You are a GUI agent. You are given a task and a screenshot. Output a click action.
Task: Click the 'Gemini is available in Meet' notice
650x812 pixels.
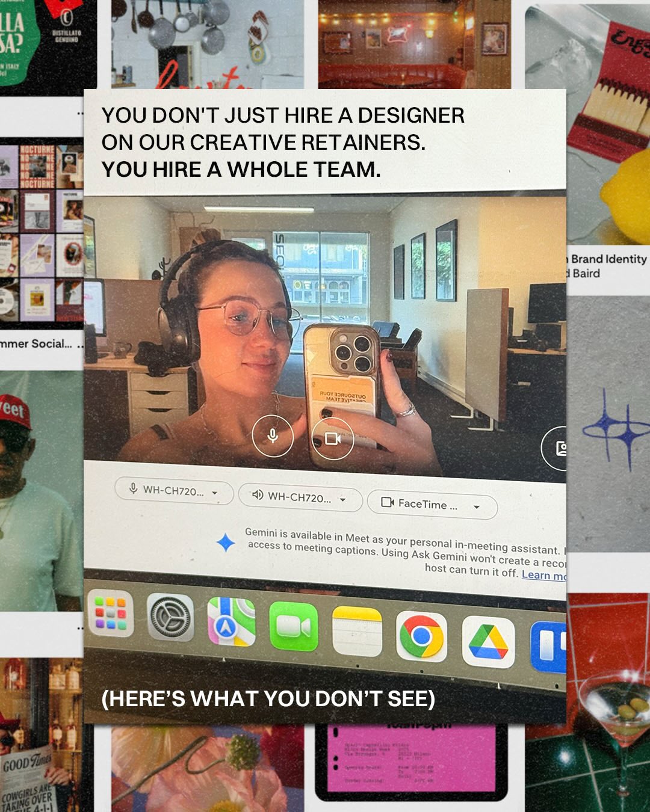tap(404, 553)
